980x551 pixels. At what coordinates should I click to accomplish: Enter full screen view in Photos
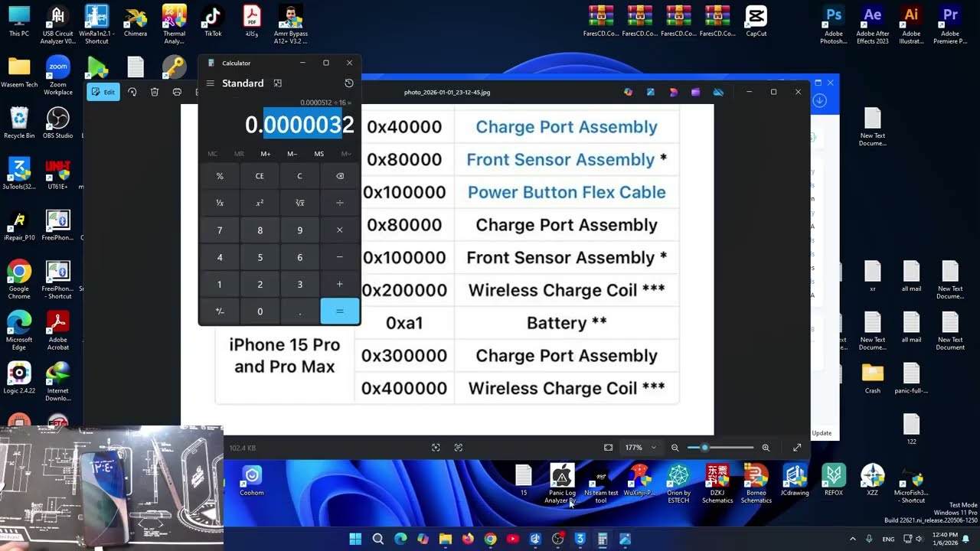(797, 448)
